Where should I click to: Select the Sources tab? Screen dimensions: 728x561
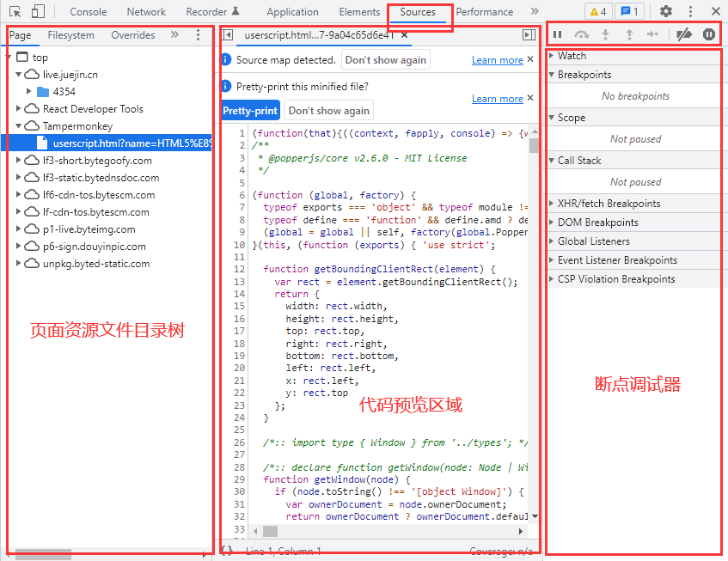click(x=418, y=12)
